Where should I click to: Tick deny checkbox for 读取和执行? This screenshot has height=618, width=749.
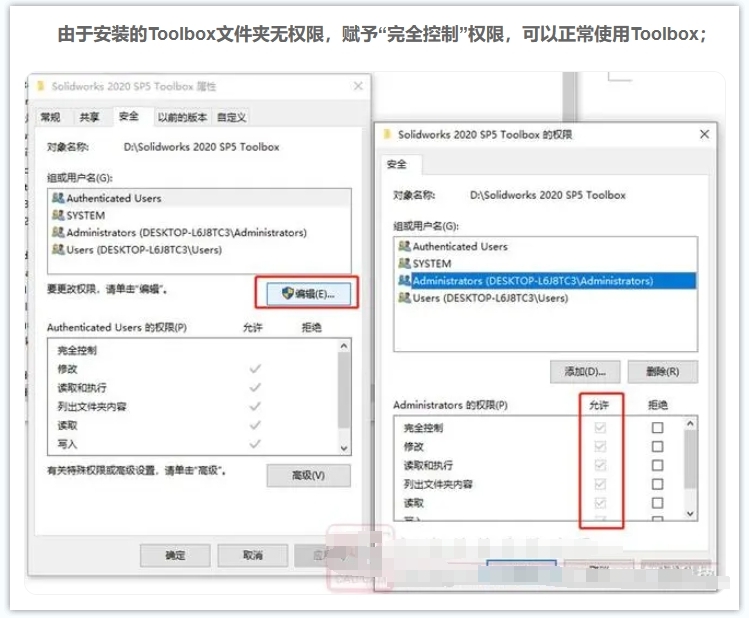[657, 465]
